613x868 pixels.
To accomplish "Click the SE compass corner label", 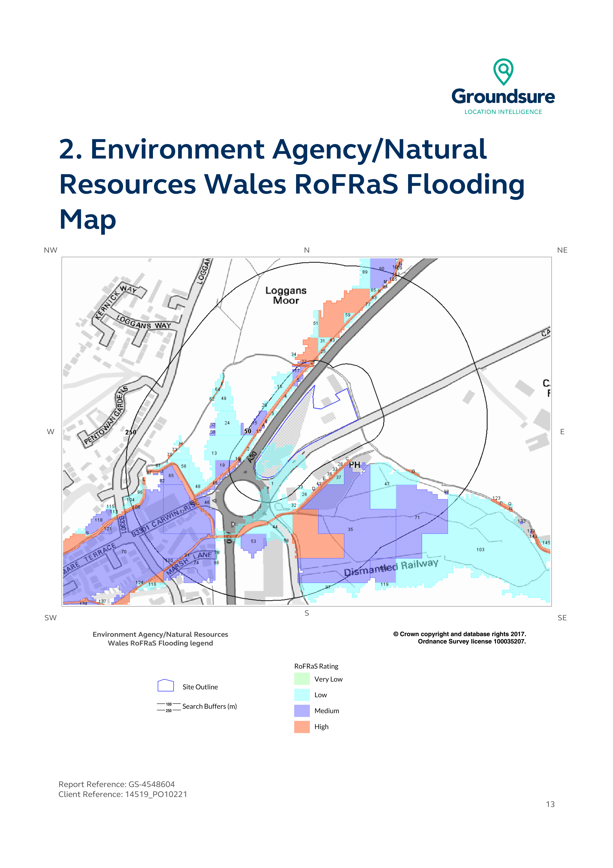I will [x=562, y=618].
